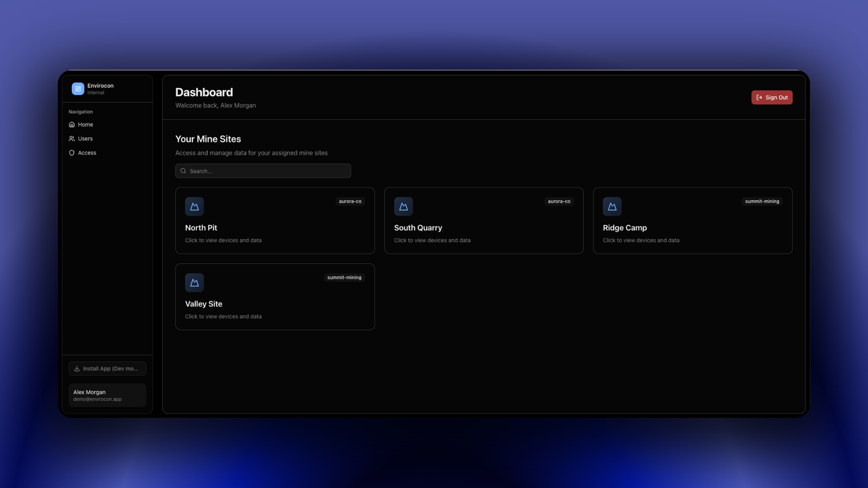Viewport: 868px width, 488px height.
Task: Click the search magnifier icon
Action: tap(183, 171)
